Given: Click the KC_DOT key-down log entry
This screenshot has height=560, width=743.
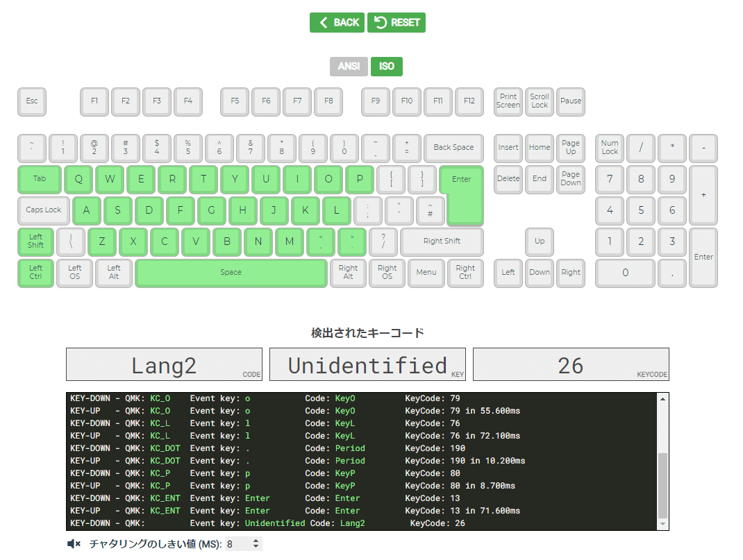Looking at the screenshot, I should click(268, 448).
